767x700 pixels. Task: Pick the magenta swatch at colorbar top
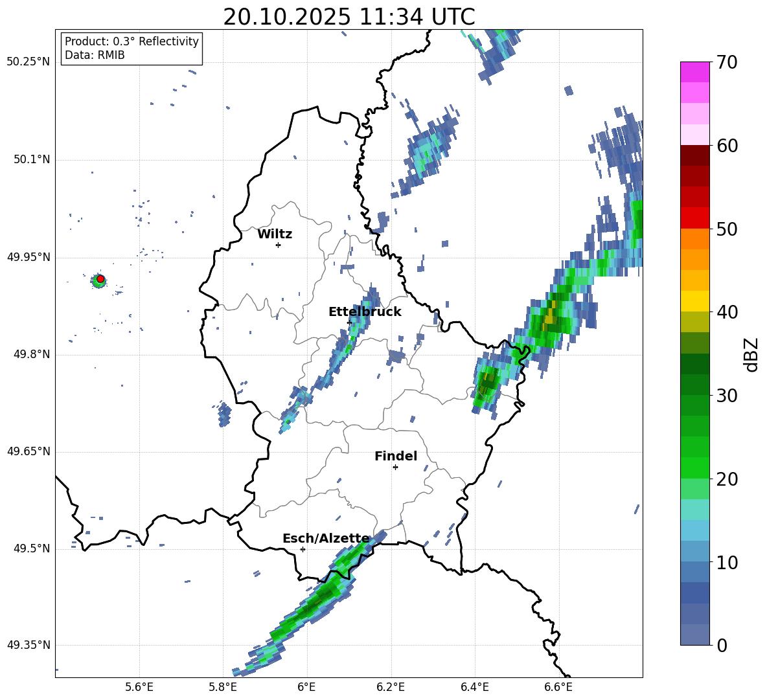(x=694, y=72)
